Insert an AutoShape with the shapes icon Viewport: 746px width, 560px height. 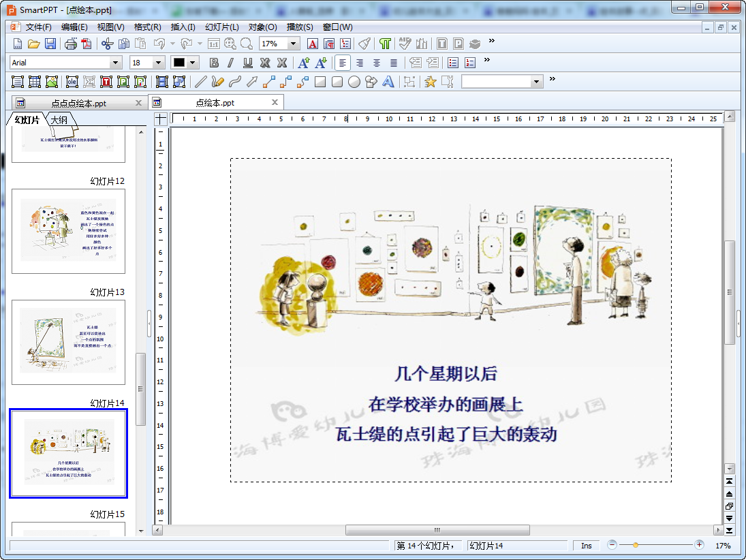371,82
